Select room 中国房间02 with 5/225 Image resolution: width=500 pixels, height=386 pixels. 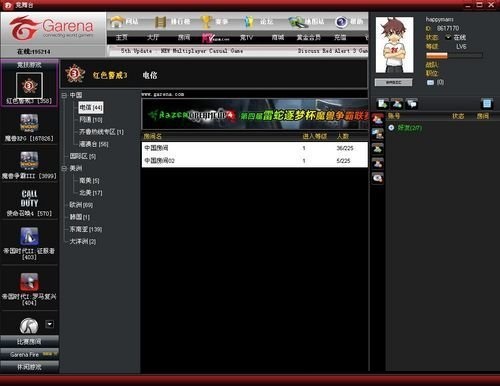(x=255, y=161)
